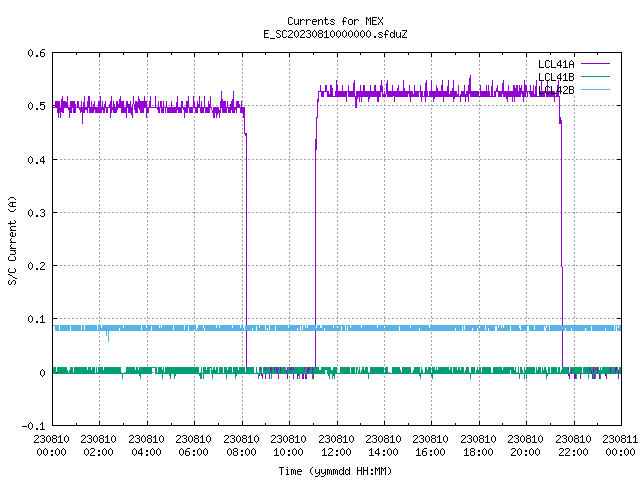
Task: Click the 230810 16:00 x-axis tick label
Action: [431, 446]
